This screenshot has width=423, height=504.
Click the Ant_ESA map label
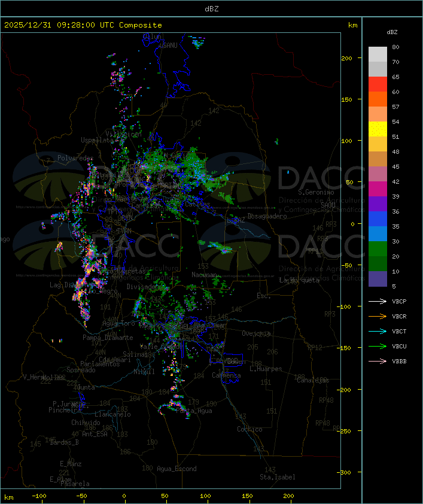(95, 434)
